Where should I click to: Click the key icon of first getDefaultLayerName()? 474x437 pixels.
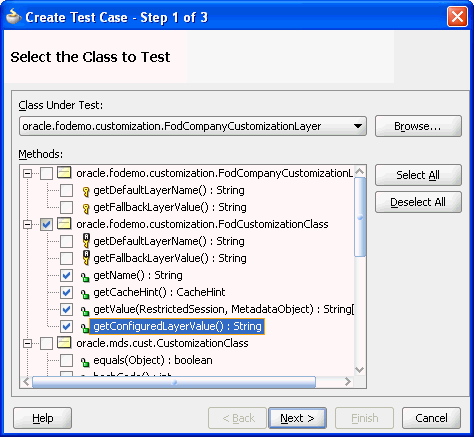coord(86,191)
